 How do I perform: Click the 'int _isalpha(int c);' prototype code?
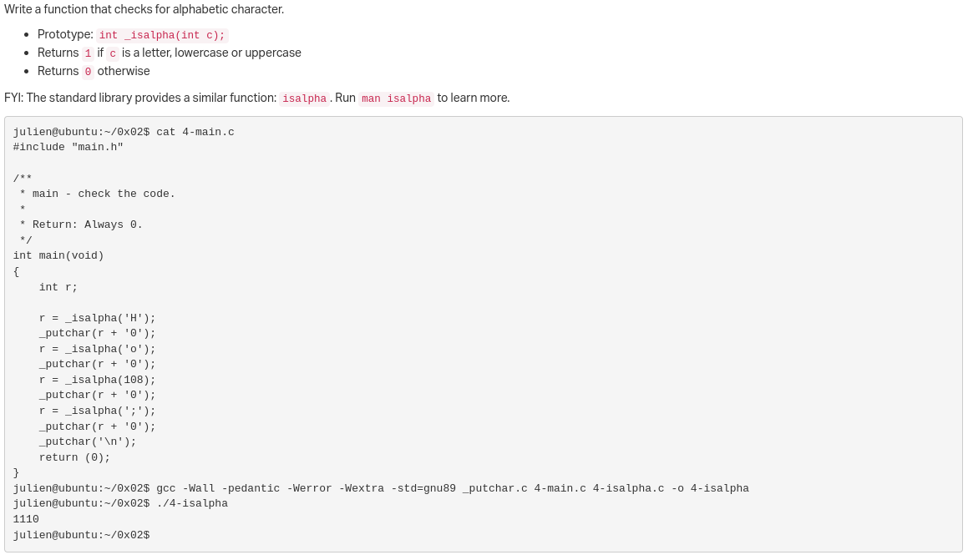[162, 35]
